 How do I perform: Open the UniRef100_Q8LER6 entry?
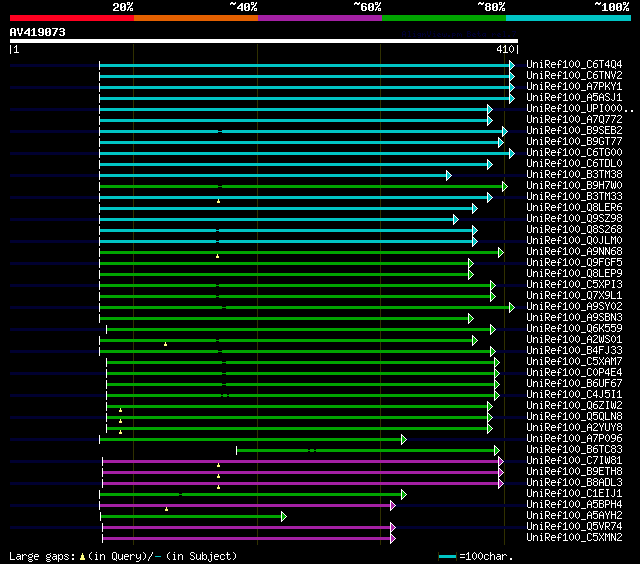574,208
